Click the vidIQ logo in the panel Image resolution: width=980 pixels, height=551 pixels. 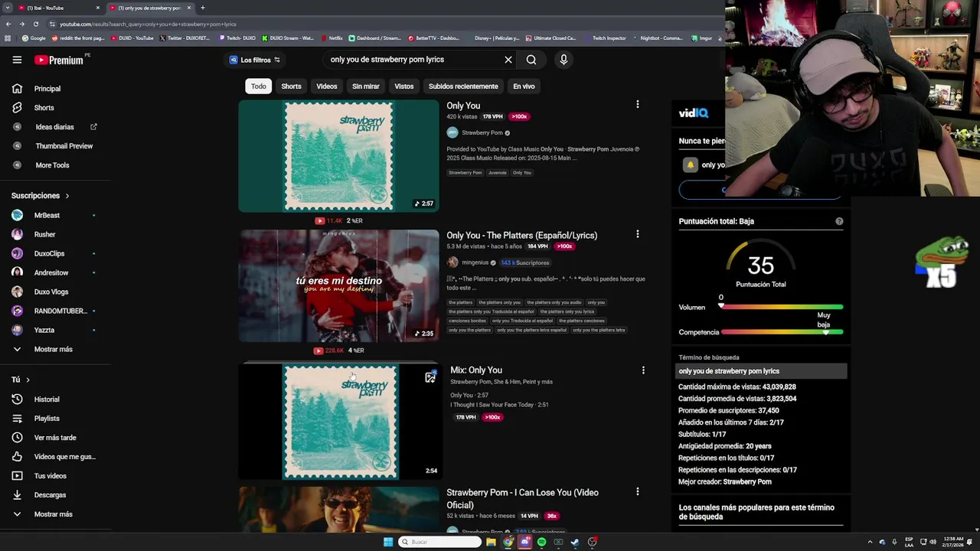point(693,113)
